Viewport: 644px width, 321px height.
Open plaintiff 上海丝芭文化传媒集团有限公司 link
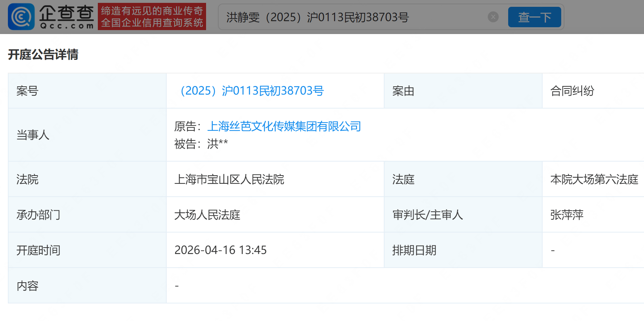(x=284, y=126)
